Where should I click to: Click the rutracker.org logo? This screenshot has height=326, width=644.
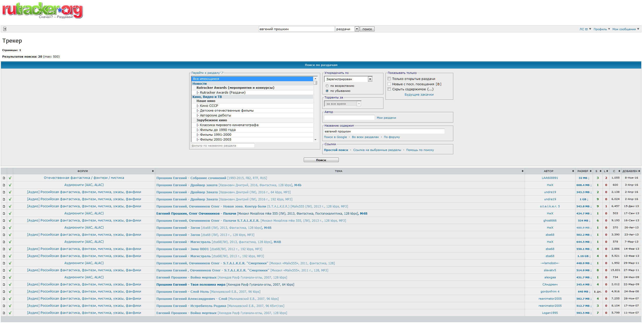[x=42, y=11]
